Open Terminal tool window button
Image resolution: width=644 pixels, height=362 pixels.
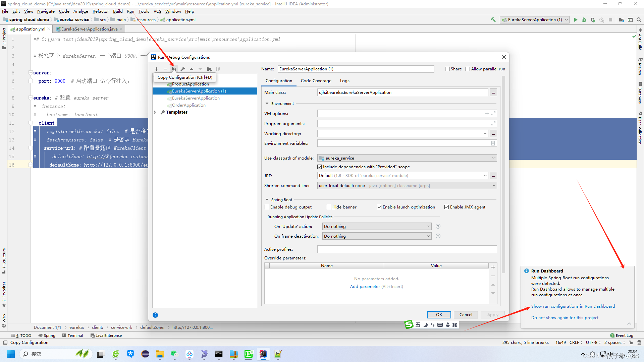[72, 336]
